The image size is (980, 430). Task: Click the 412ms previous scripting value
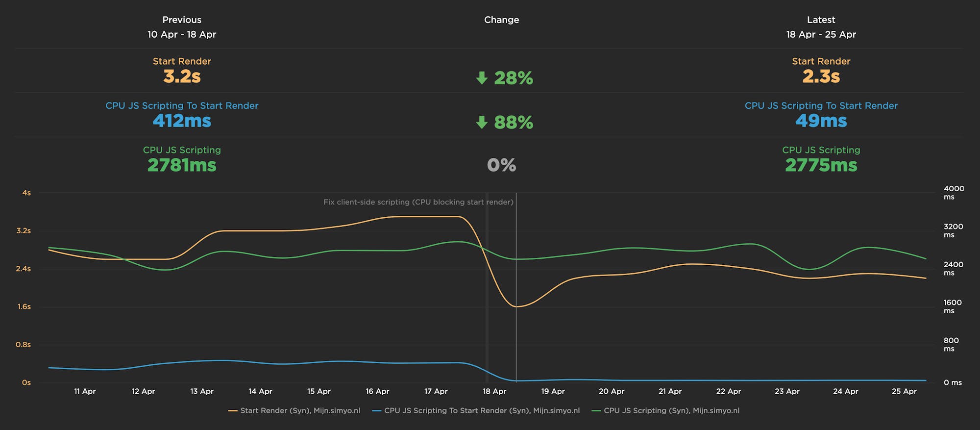tap(182, 121)
